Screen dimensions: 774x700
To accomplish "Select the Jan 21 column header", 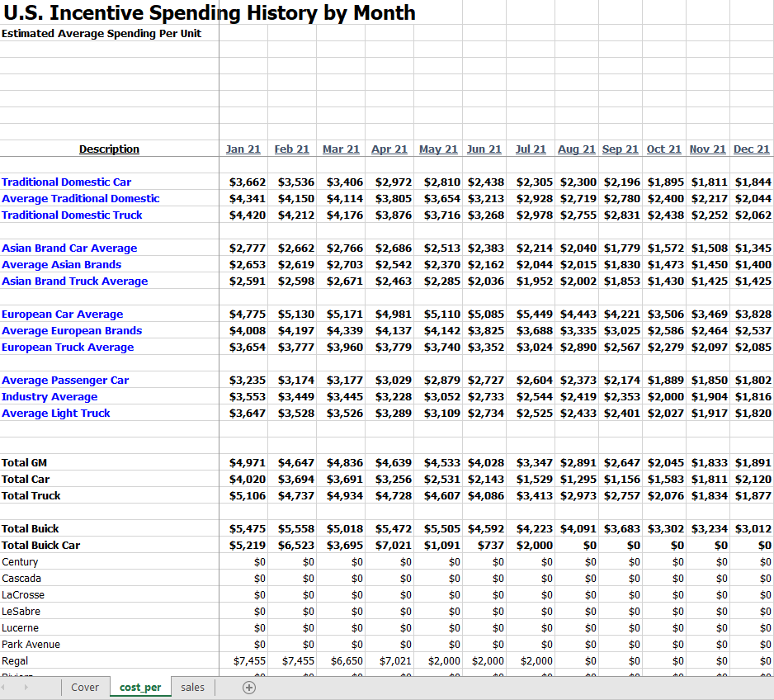I will (x=243, y=149).
